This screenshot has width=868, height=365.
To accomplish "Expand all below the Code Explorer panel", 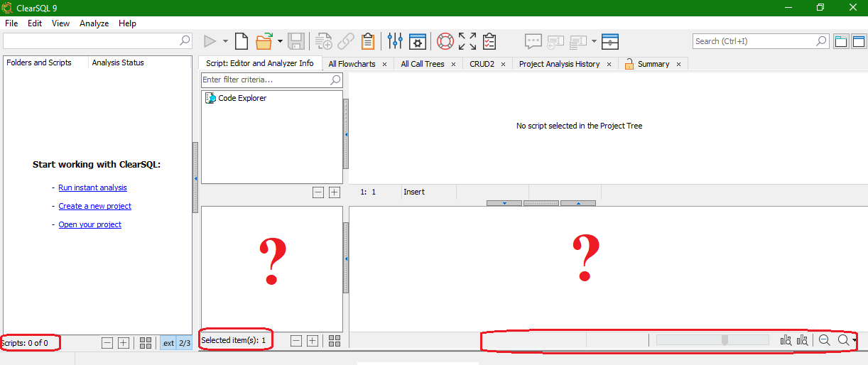I will [x=335, y=192].
